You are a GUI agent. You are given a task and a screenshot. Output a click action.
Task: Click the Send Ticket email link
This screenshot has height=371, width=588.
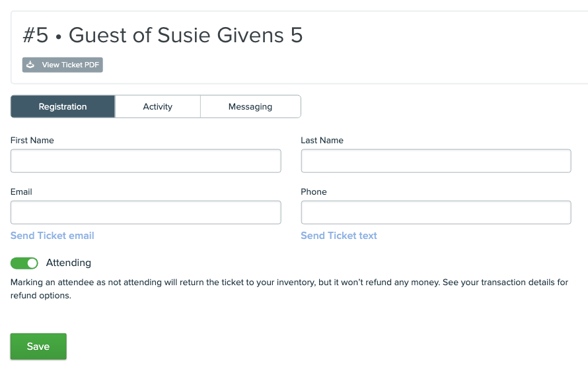point(52,236)
